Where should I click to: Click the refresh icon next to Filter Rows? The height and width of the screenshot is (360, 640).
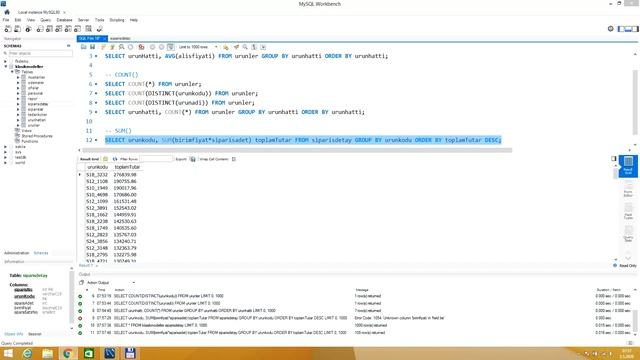pos(115,159)
